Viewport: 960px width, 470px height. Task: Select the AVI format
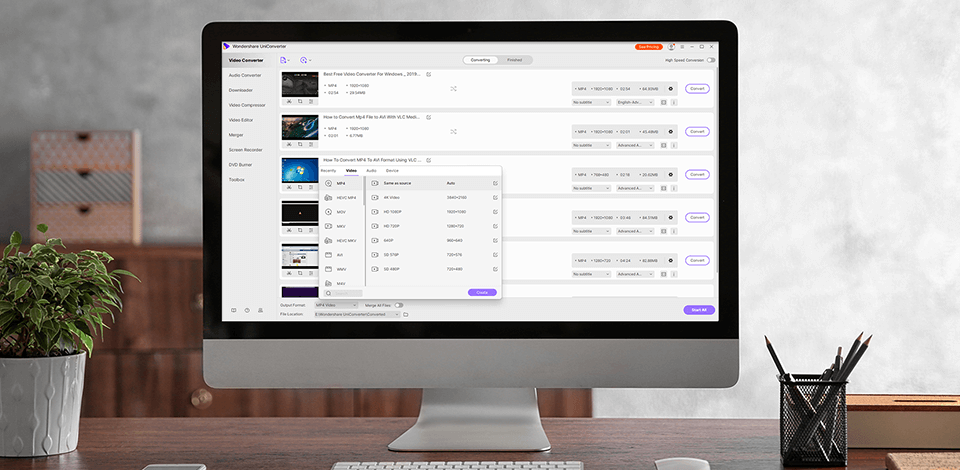(x=341, y=255)
